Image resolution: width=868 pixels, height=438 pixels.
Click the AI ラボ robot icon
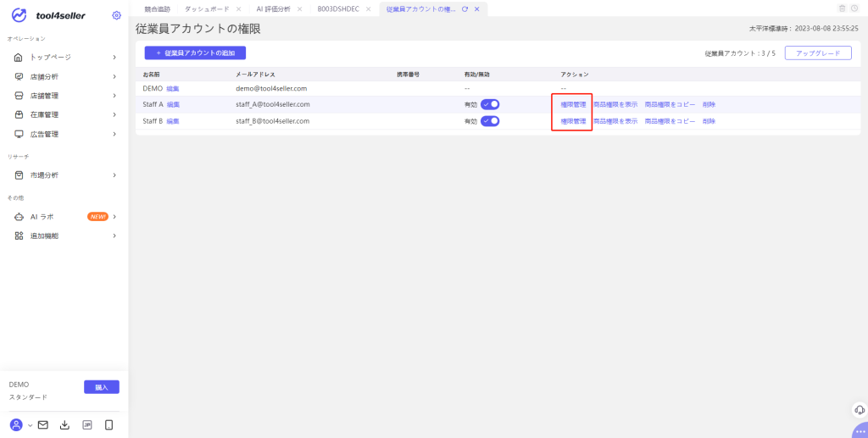(x=19, y=217)
